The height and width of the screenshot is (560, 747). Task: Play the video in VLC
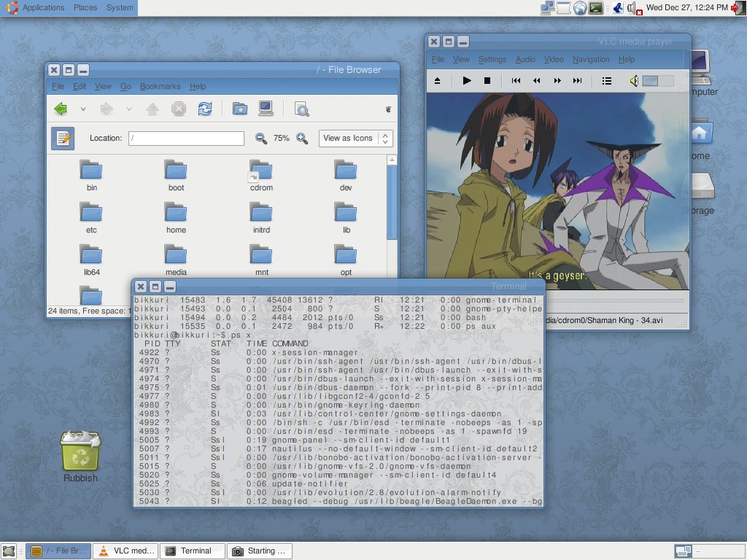tap(467, 81)
